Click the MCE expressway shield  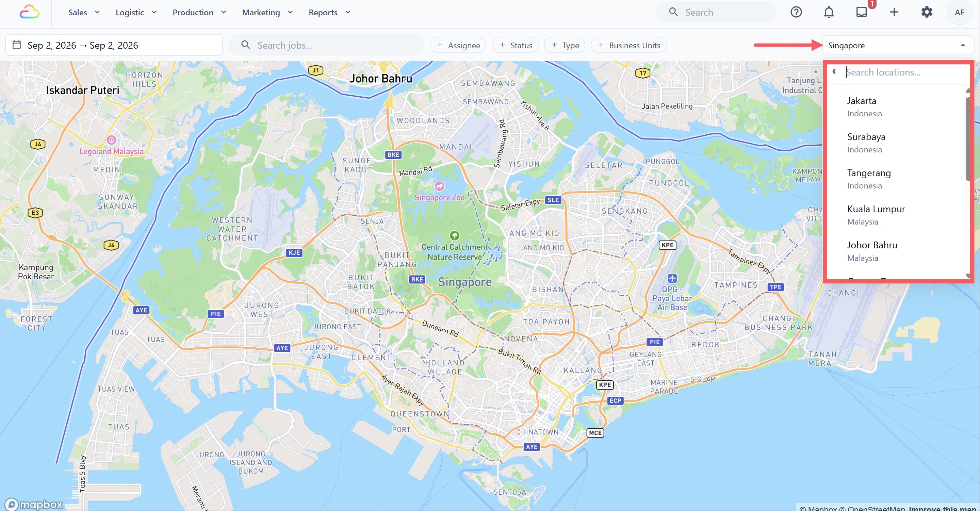595,433
